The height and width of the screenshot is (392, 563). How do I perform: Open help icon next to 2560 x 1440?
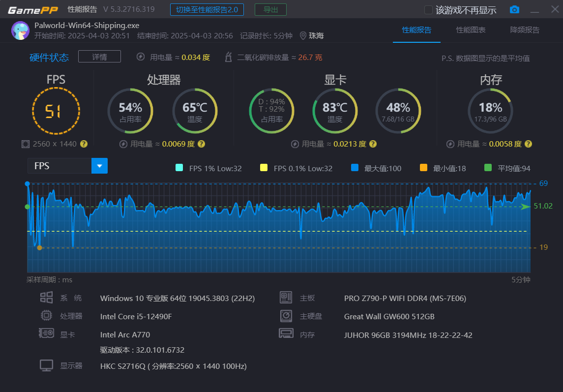point(84,144)
